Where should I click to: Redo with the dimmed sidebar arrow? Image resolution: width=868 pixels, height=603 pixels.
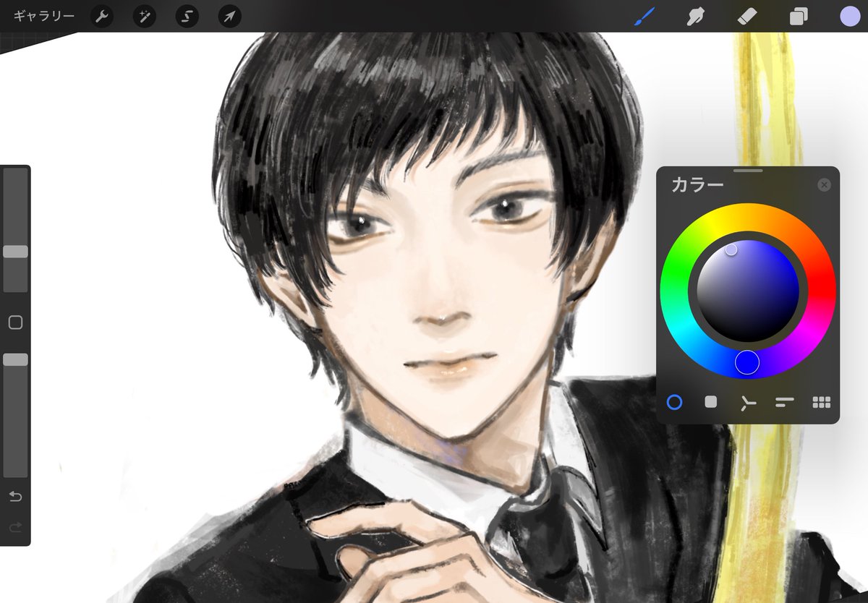[15, 527]
